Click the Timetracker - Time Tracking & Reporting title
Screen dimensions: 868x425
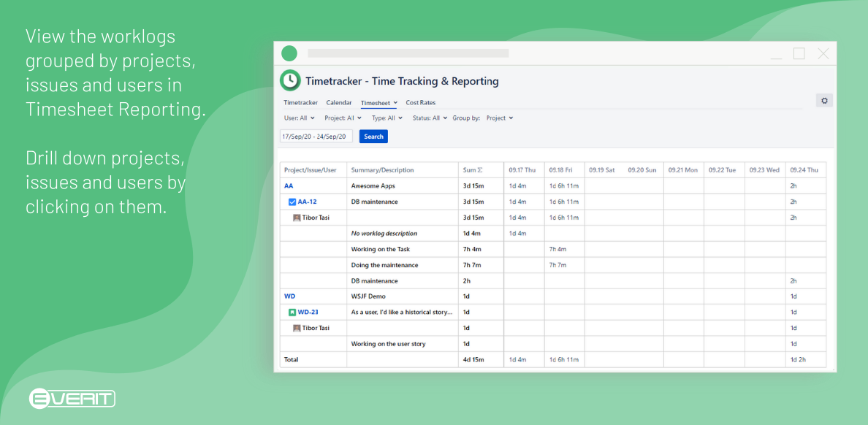click(402, 81)
